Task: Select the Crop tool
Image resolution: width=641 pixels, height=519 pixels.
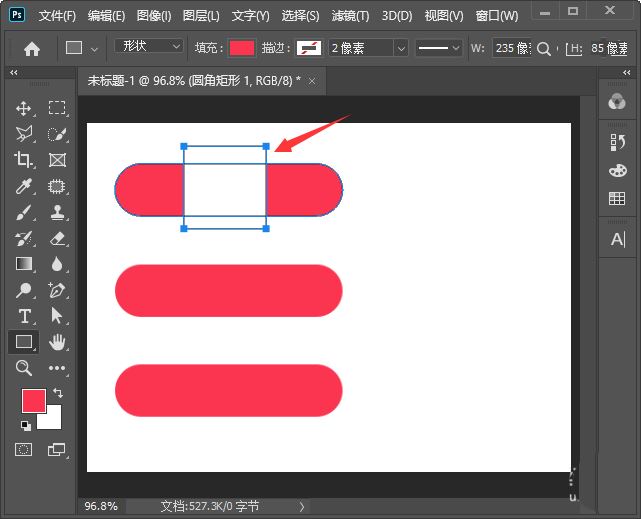Action: (x=23, y=160)
